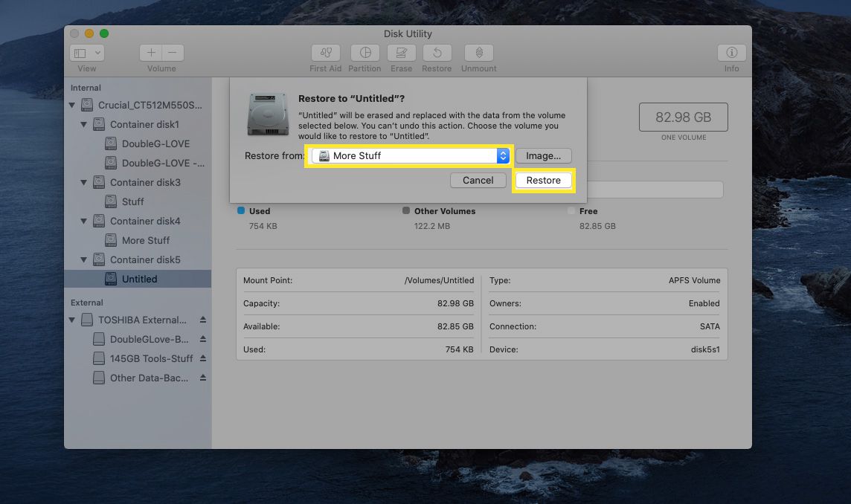Viewport: 851px width, 504px height.
Task: Open the View sidebar dropdown
Action: pyautogui.click(x=87, y=53)
